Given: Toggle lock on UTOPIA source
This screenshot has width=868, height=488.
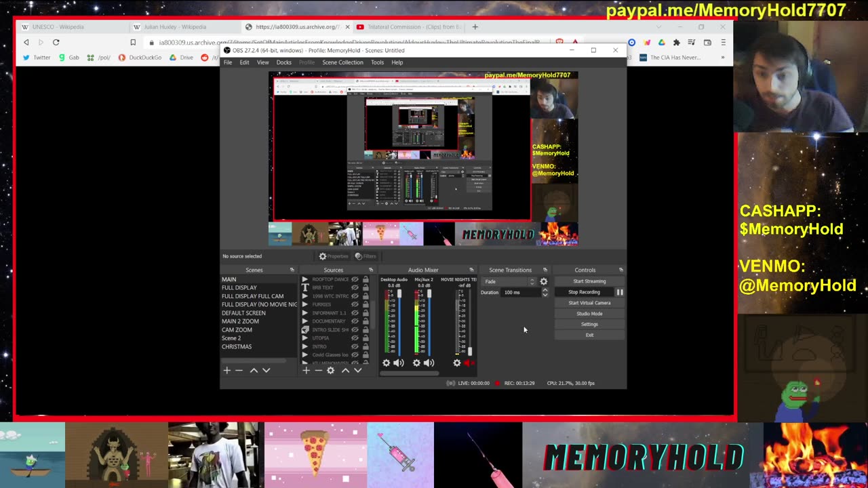Looking at the screenshot, I should tap(366, 338).
